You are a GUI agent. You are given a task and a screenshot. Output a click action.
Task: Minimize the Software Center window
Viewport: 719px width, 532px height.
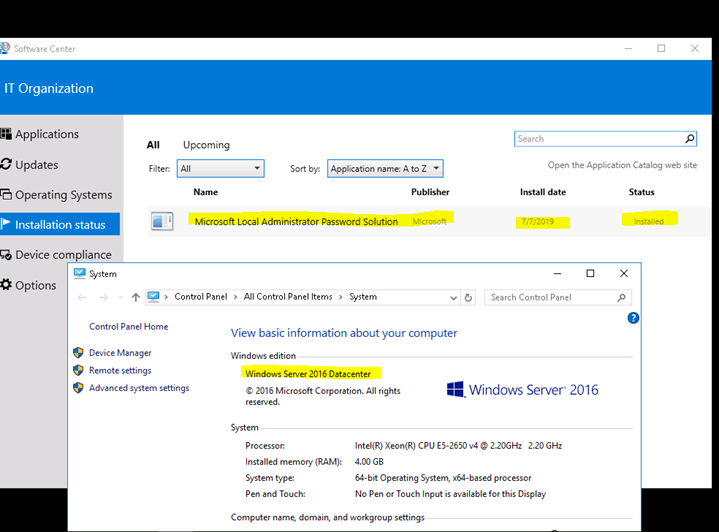pos(628,48)
